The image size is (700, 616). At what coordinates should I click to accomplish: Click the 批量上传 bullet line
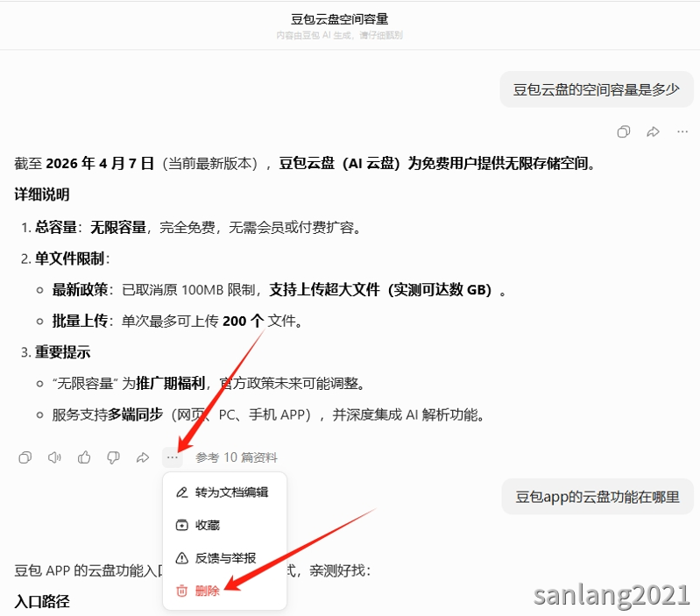tap(170, 322)
